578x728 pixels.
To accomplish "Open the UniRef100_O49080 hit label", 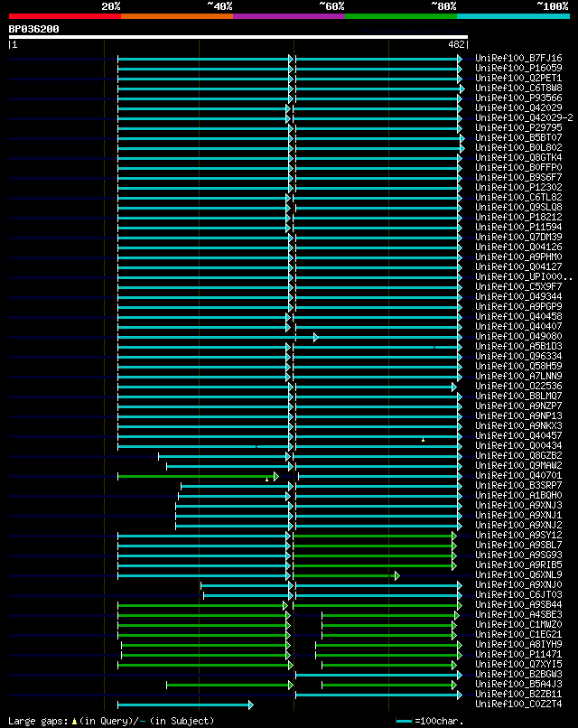I will click(518, 336).
